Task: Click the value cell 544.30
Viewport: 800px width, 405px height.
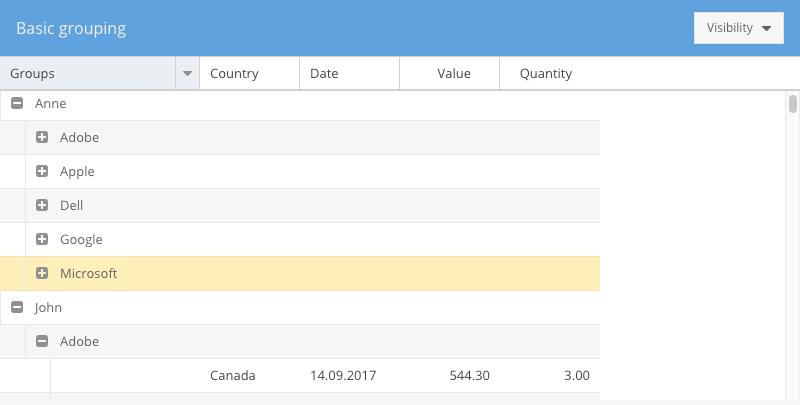Action: (x=449, y=375)
